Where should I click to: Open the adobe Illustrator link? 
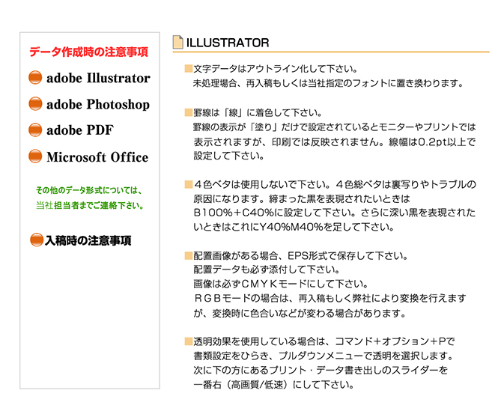[x=98, y=78]
